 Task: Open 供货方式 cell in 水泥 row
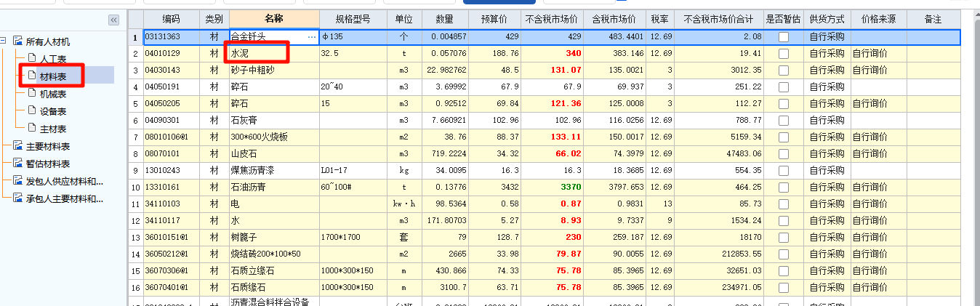(x=827, y=54)
